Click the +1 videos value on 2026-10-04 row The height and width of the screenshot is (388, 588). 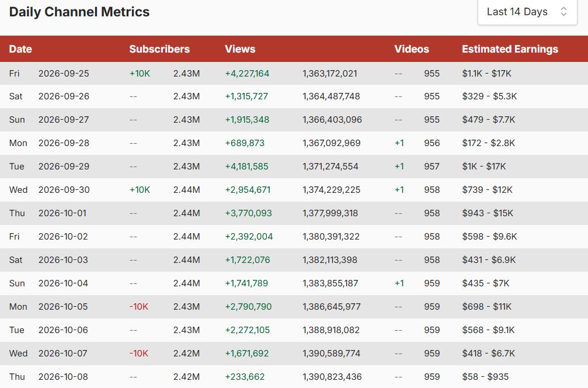(399, 283)
